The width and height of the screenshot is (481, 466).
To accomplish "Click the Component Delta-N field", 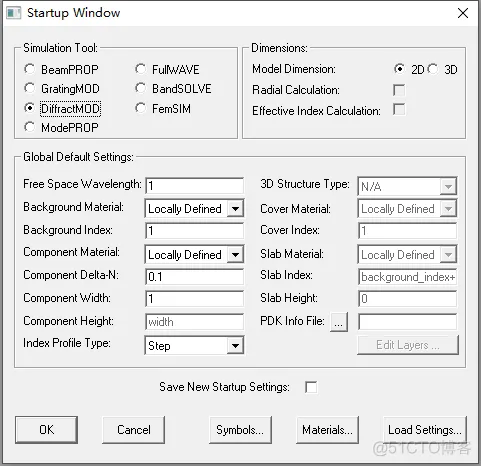I will (194, 277).
